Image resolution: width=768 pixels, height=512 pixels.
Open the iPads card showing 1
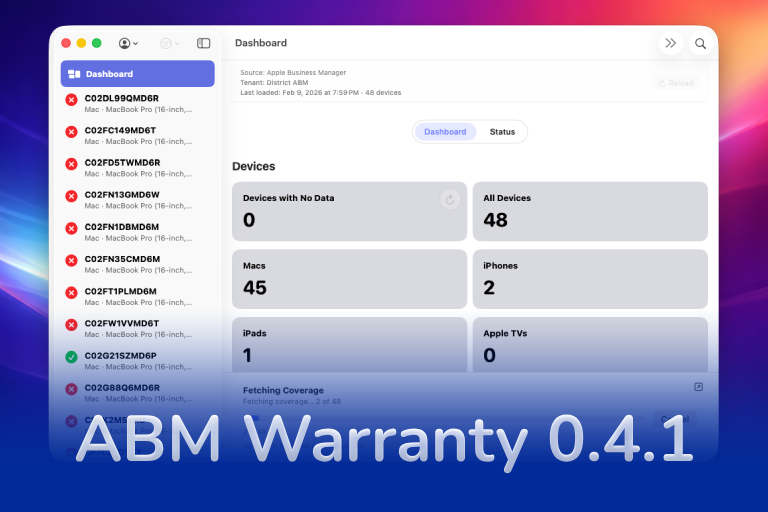(349, 345)
